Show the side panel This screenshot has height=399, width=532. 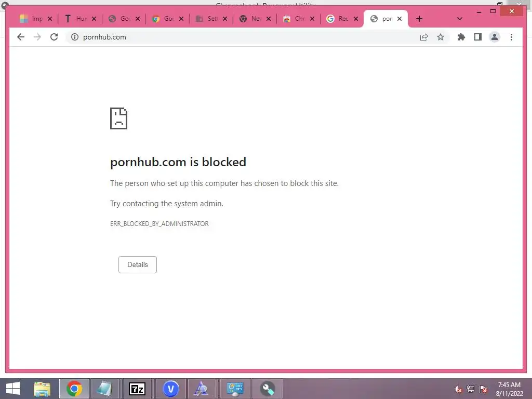(x=478, y=37)
